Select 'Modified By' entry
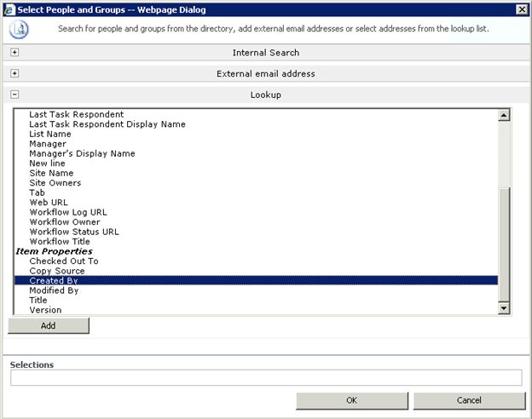This screenshot has width=532, height=419. 256,290
